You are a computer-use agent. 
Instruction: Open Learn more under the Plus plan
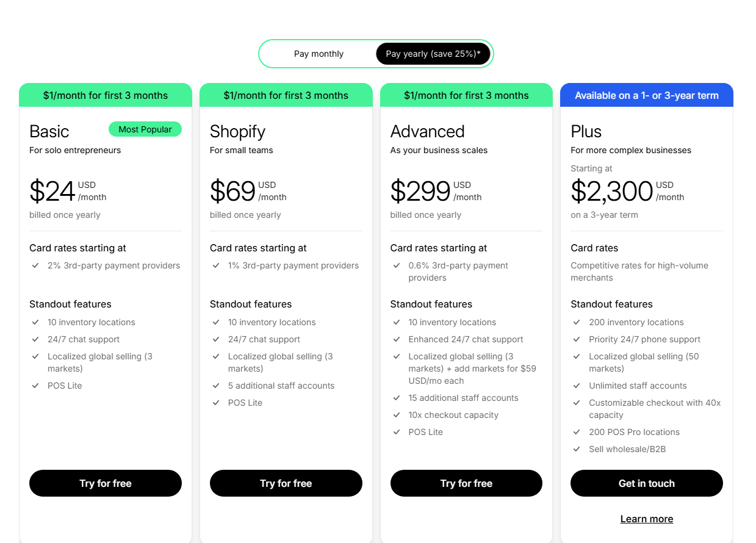pyautogui.click(x=646, y=519)
